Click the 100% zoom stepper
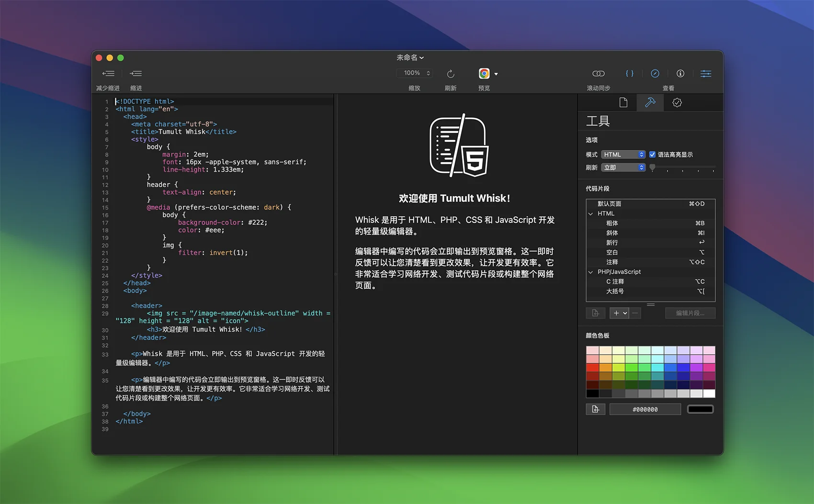Image resolution: width=814 pixels, height=504 pixels. click(x=415, y=73)
